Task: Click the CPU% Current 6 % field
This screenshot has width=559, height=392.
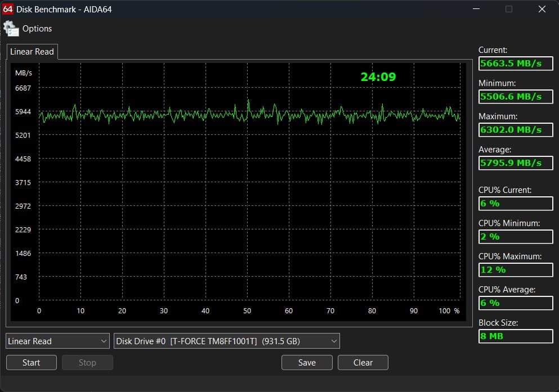Action: pyautogui.click(x=516, y=203)
